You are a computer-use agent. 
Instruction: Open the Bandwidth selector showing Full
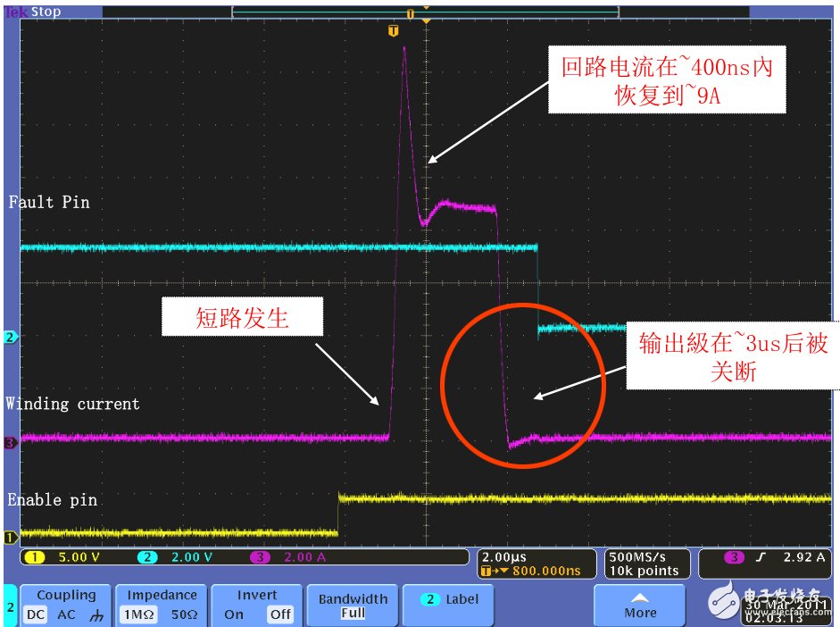coord(352,603)
